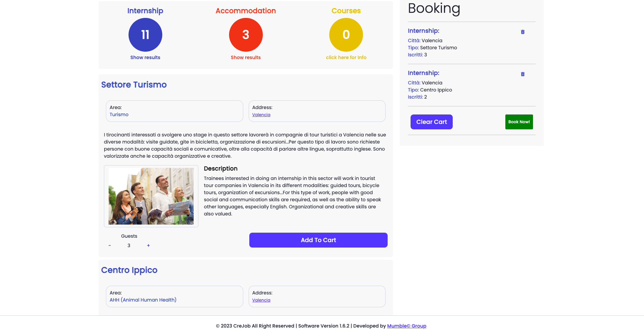Click the yellow Courses count circle
This screenshot has width=644, height=336.
click(x=346, y=35)
